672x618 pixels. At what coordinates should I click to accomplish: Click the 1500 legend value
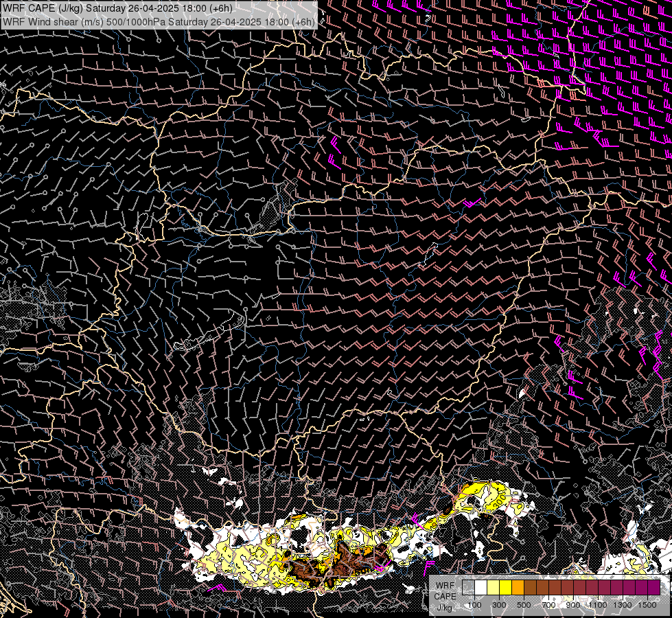click(x=647, y=605)
